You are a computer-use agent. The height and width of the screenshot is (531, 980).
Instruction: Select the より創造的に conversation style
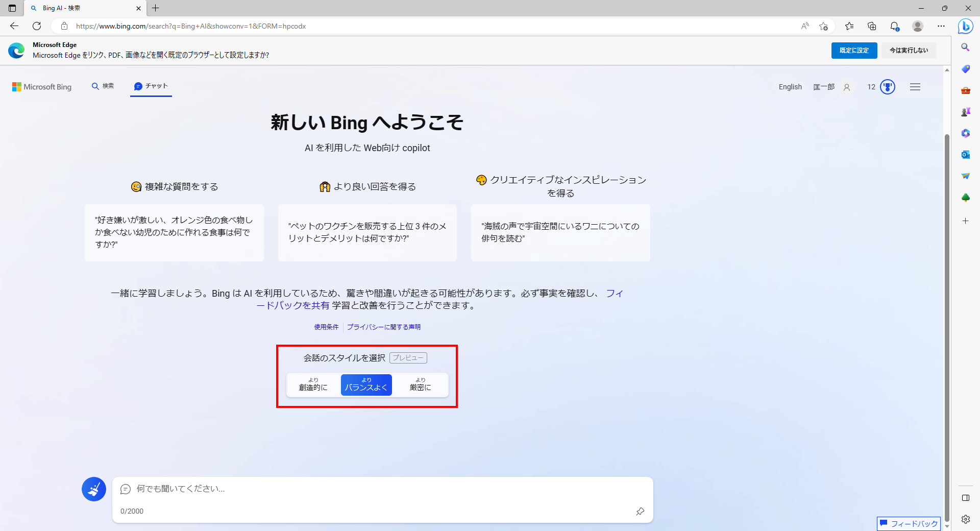tap(313, 385)
